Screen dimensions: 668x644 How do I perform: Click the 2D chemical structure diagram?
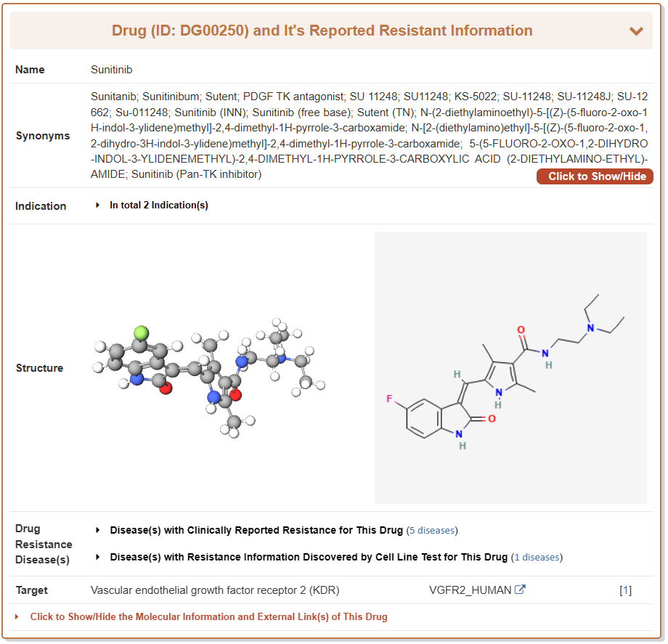[x=510, y=367]
